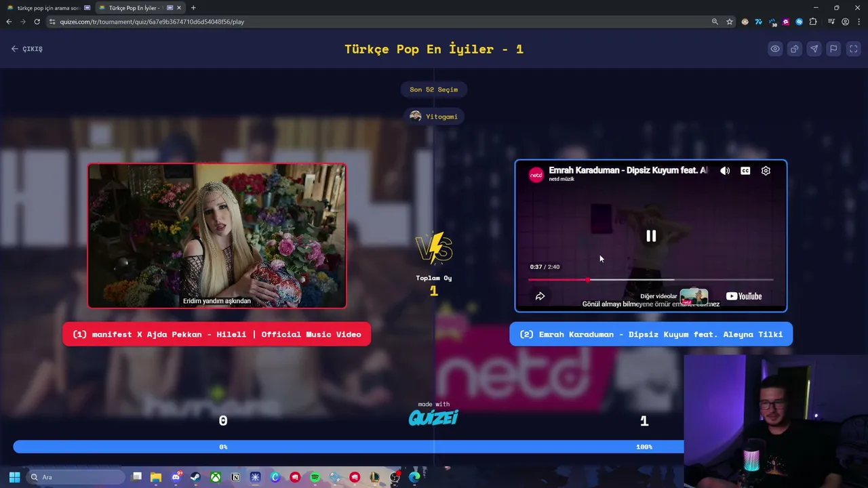The height and width of the screenshot is (488, 868).
Task: Open a new browser tab
Action: pos(193,7)
